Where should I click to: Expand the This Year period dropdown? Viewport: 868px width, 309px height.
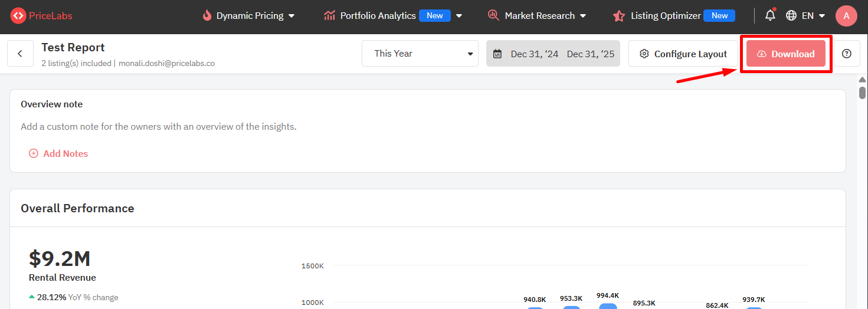point(421,54)
